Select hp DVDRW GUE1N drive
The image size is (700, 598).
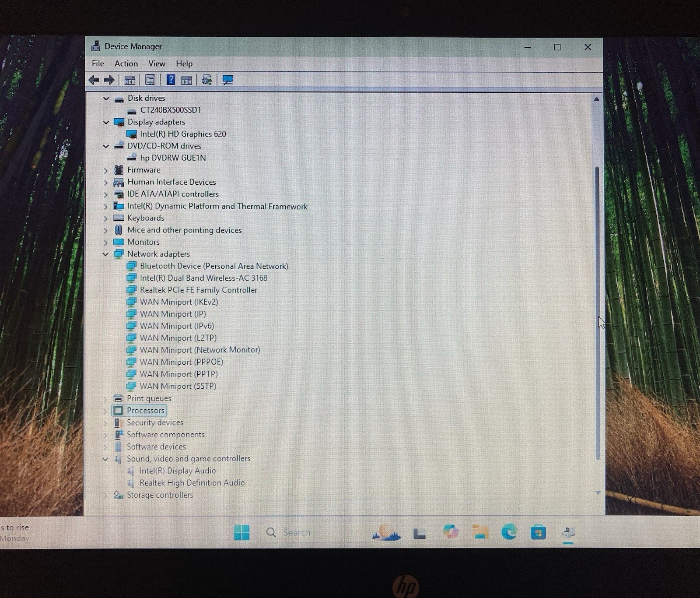click(x=173, y=158)
